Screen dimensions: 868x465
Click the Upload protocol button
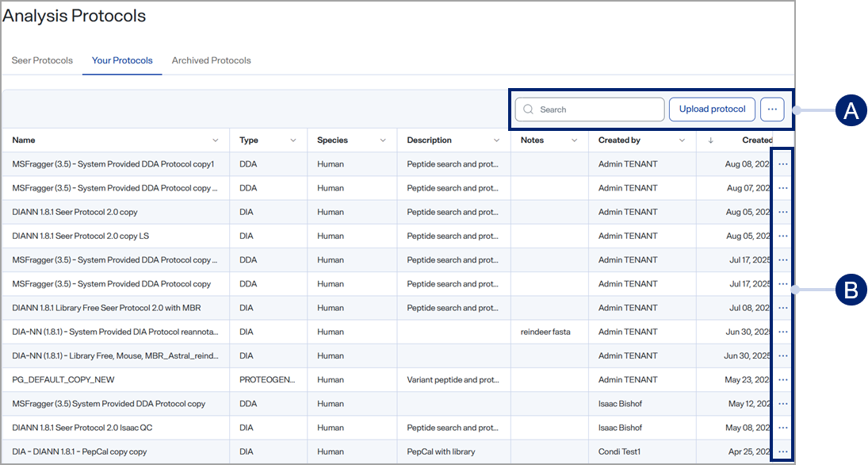point(712,110)
